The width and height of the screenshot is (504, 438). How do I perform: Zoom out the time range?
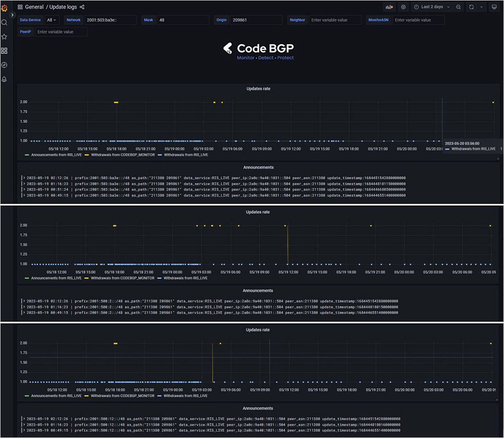458,7
